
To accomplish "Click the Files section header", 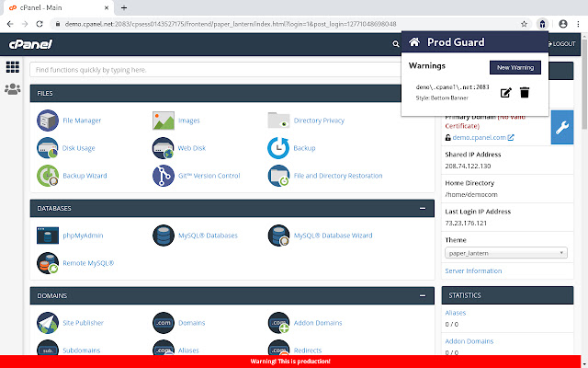I will tap(215, 94).
